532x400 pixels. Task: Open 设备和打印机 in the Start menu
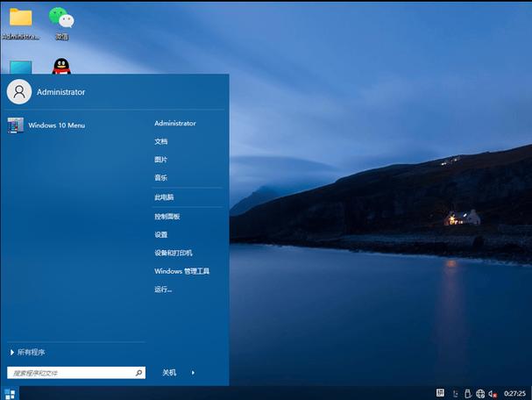[174, 253]
